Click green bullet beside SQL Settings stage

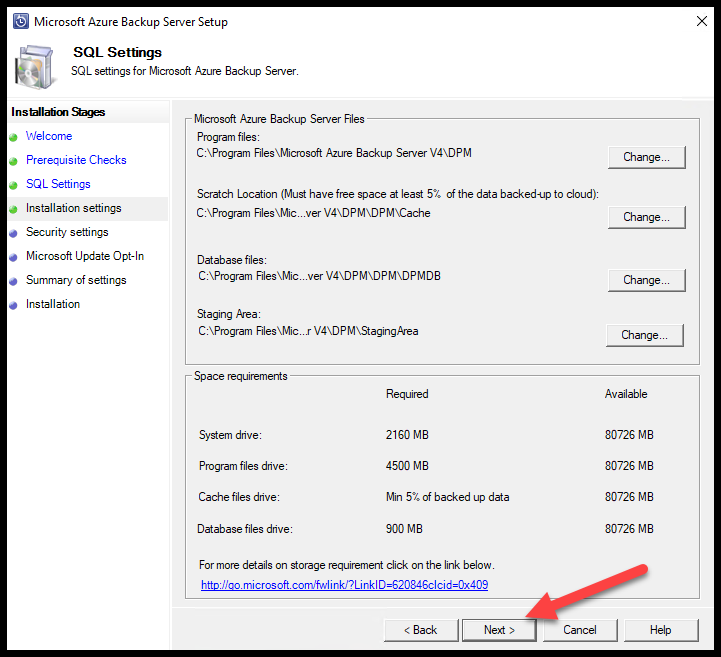(13, 185)
